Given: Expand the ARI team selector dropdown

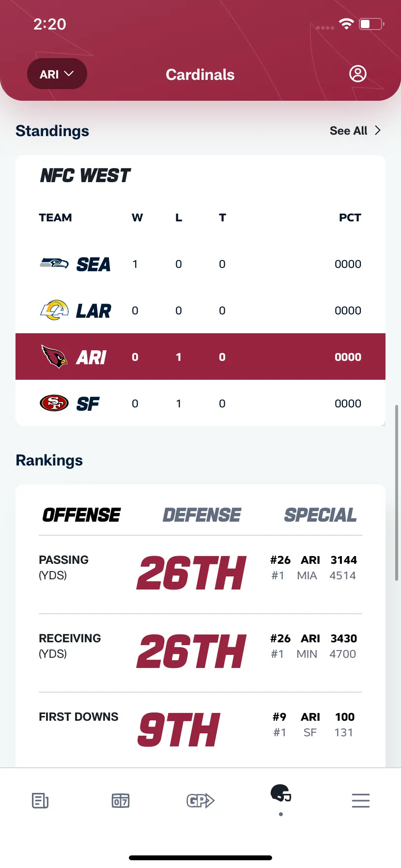Looking at the screenshot, I should coord(57,74).
